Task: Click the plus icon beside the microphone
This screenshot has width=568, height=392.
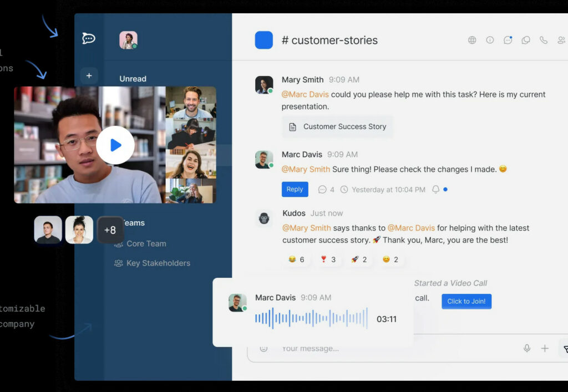Action: tap(545, 348)
